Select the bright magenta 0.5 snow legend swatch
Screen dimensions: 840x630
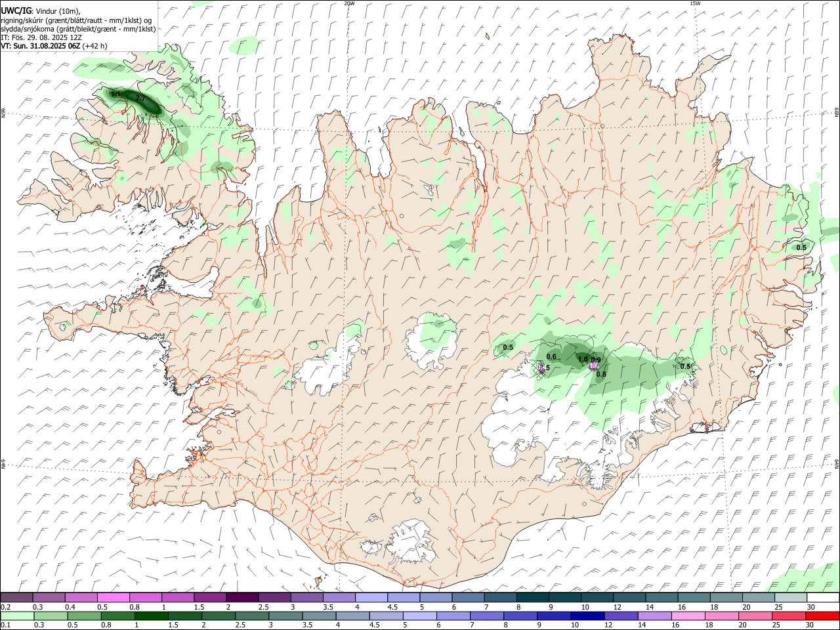[x=114, y=598]
